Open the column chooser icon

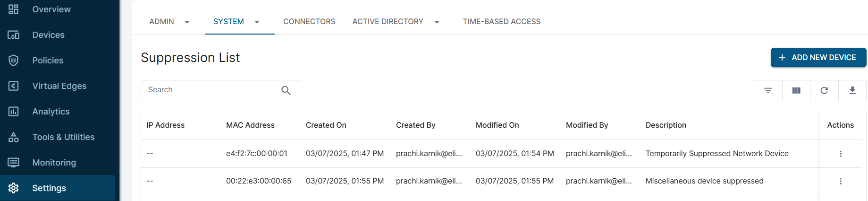[796, 90]
